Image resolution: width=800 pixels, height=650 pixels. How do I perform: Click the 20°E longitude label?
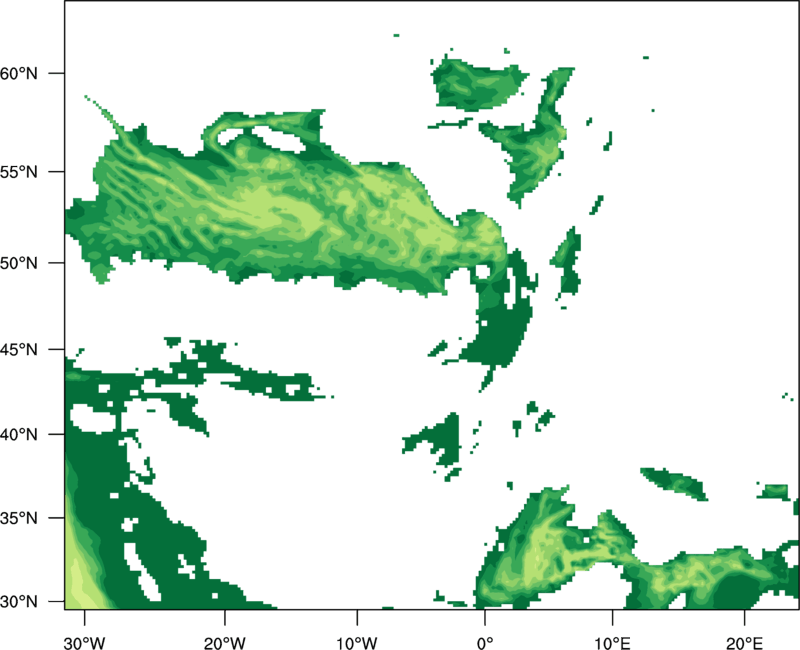pos(744,643)
